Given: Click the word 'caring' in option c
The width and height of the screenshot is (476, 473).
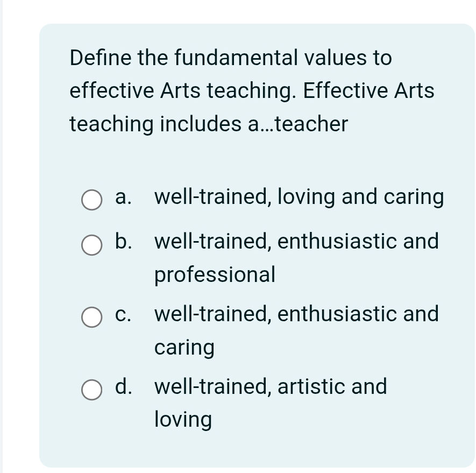Looking at the screenshot, I should tap(184, 348).
